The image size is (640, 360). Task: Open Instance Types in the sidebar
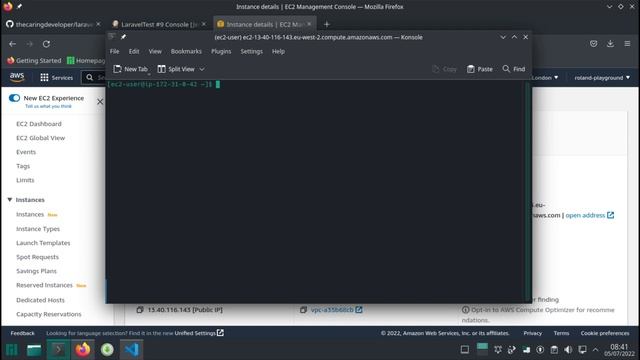[38, 229]
